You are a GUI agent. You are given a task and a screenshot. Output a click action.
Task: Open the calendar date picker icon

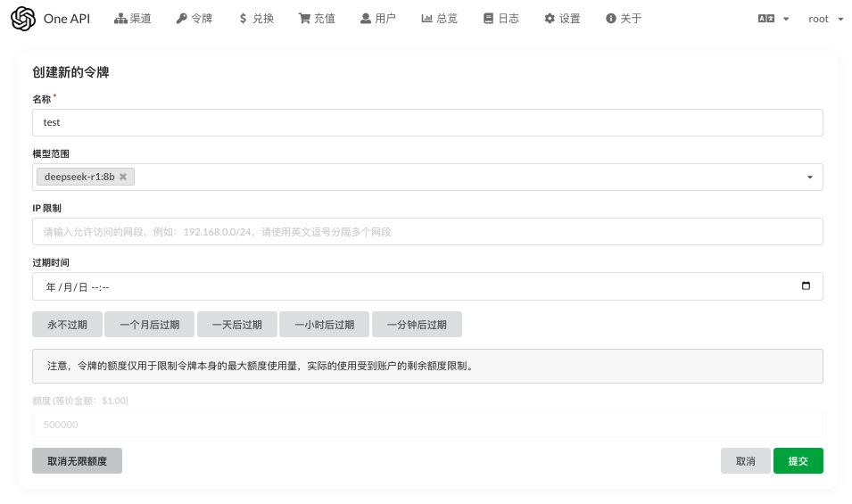(806, 285)
